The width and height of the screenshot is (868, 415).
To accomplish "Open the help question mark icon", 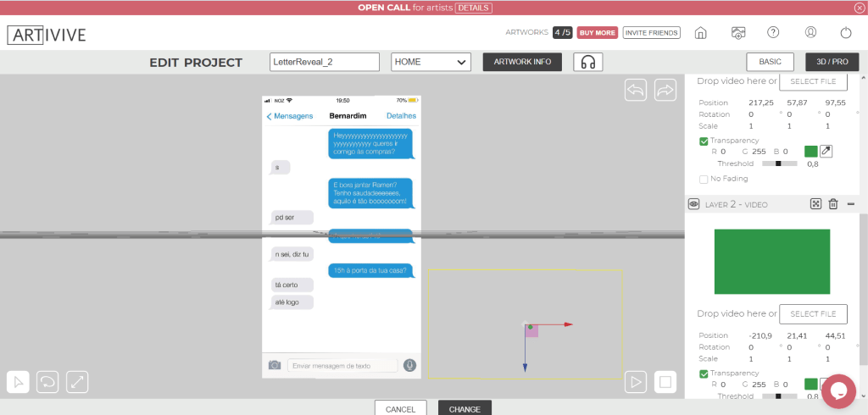I will tap(773, 33).
